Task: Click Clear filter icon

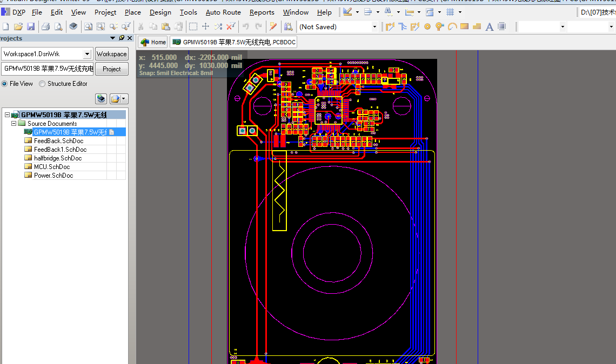Action: (231, 26)
